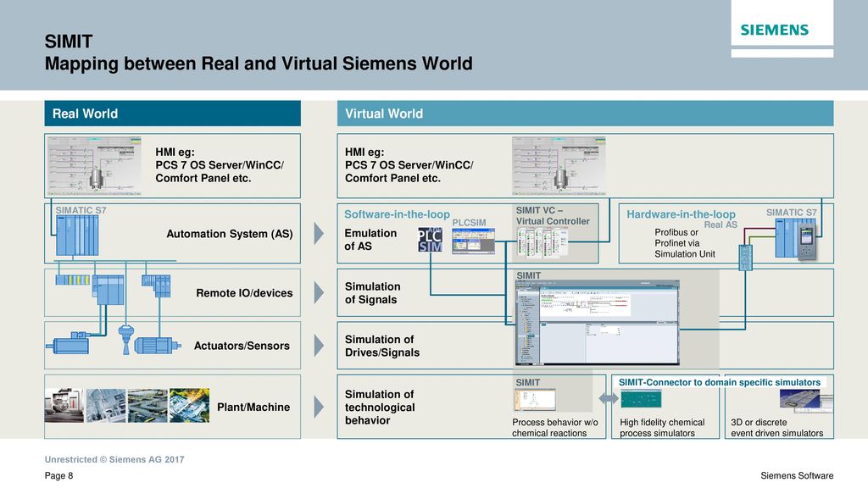Viewport: 868px width, 488px height.
Task: Click the Emulation of AS text
Action: [x=370, y=240]
